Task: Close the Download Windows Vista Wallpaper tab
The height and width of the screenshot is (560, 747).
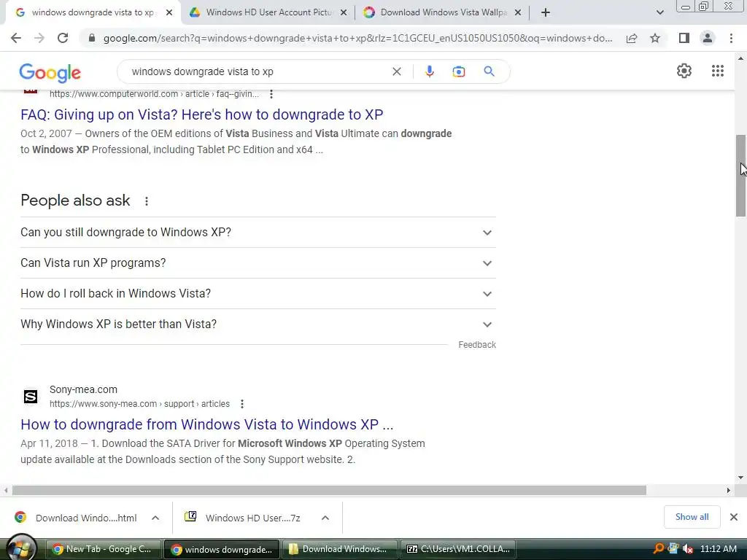Action: click(518, 12)
